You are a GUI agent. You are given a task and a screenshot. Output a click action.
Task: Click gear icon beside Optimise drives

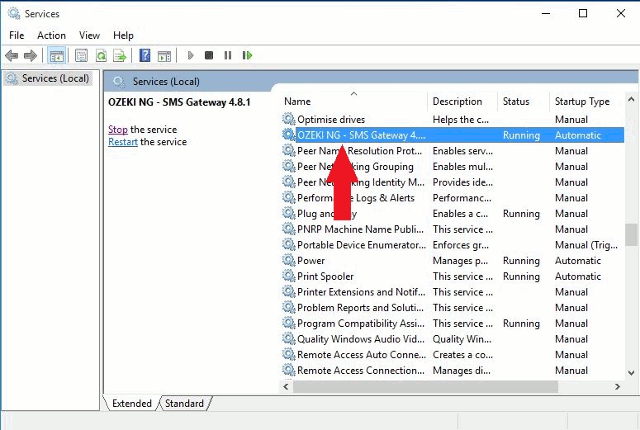(x=289, y=119)
